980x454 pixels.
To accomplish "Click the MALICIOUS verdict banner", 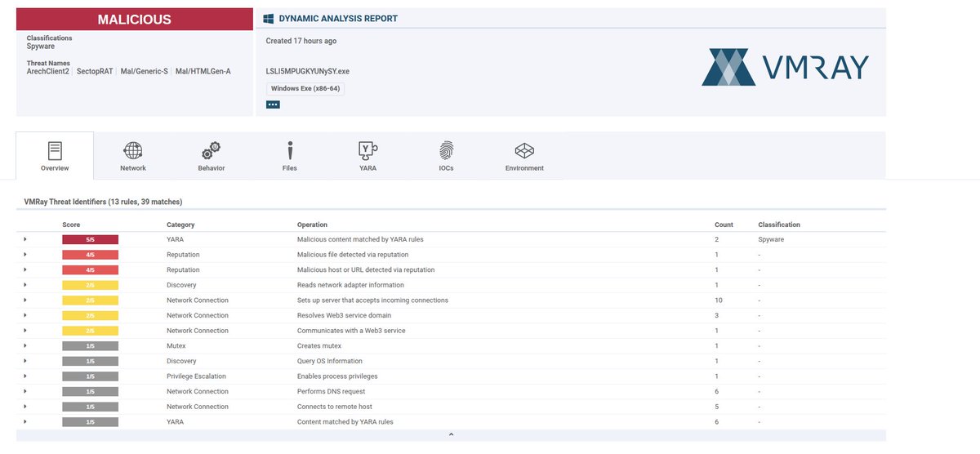I will (135, 20).
